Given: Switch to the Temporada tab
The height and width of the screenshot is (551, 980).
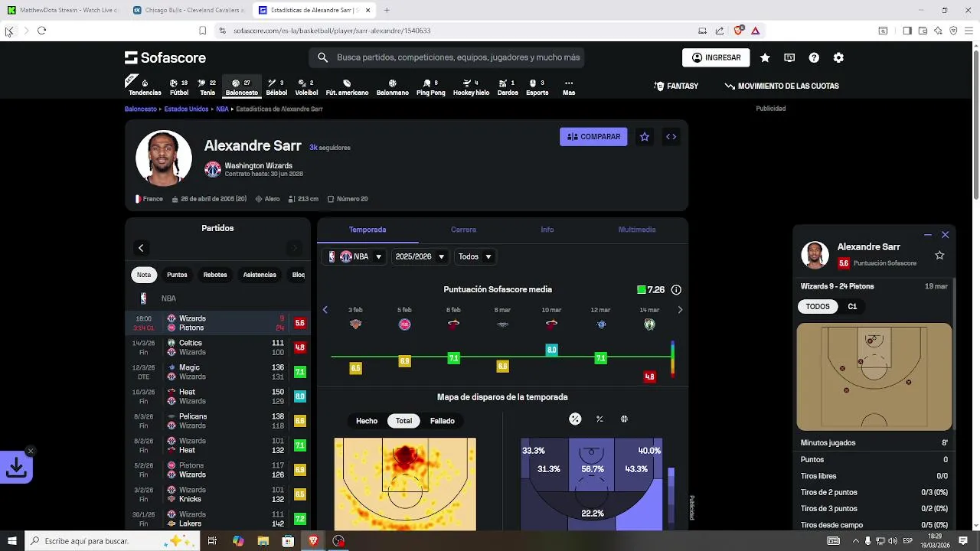Looking at the screenshot, I should [367, 230].
